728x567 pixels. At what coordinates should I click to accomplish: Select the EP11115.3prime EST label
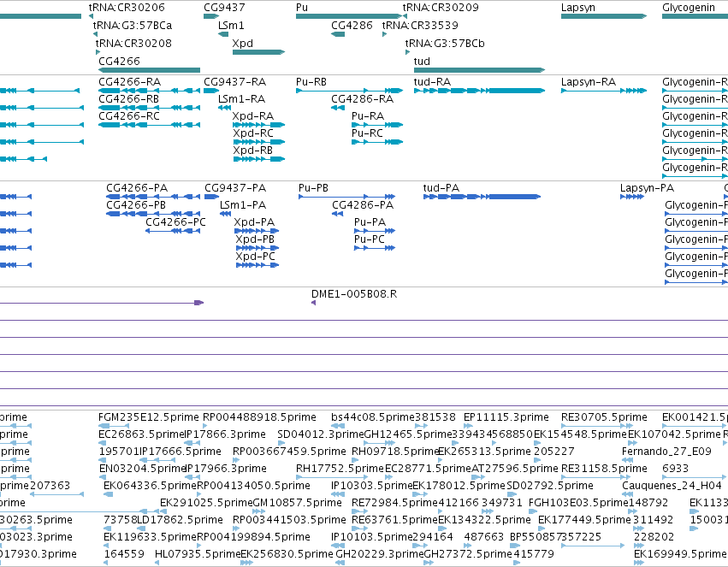506,417
